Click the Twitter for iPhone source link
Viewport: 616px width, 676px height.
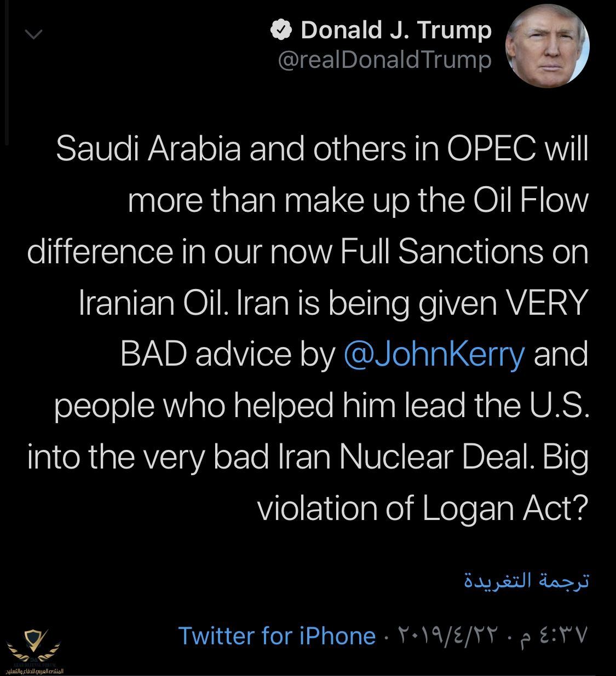click(x=277, y=636)
